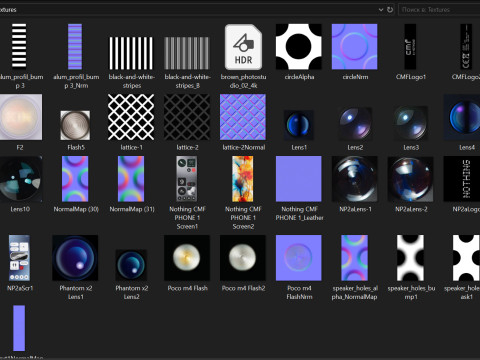Viewport: 480px width, 360px height.
Task: Select the Poco m4 FlashNrm file
Action: (299, 258)
